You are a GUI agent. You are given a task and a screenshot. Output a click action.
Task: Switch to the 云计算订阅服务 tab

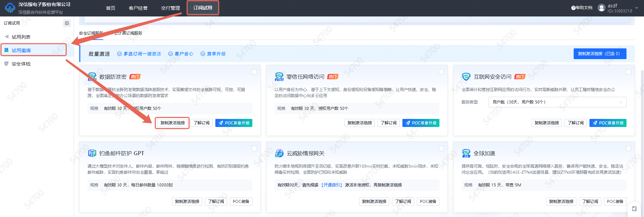pos(128,33)
